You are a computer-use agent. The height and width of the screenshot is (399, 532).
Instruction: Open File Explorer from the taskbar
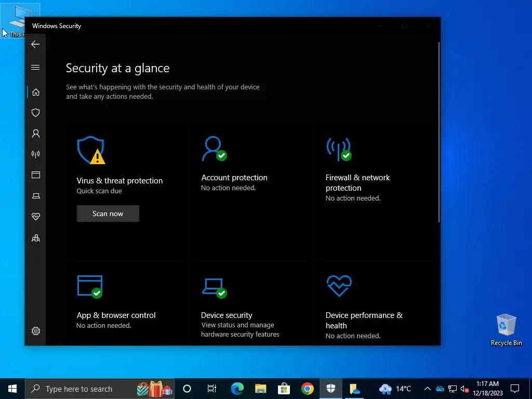[x=261, y=389]
